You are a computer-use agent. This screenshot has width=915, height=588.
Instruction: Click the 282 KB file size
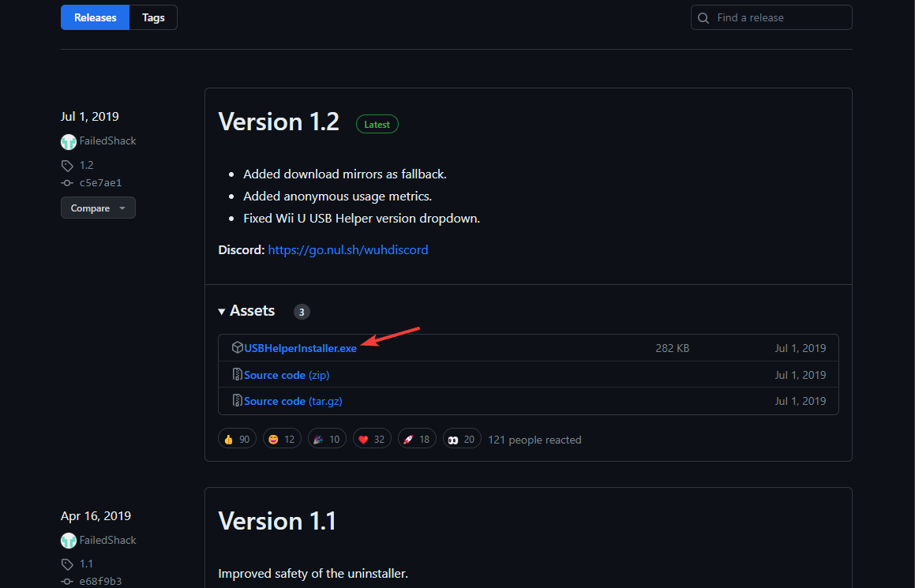click(x=673, y=348)
